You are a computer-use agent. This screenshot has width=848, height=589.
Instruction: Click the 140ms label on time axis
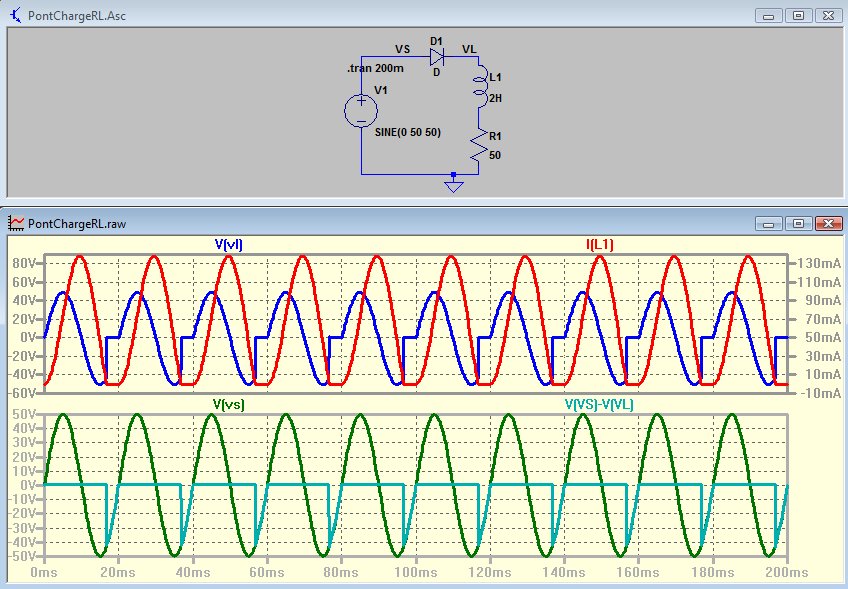(x=565, y=573)
